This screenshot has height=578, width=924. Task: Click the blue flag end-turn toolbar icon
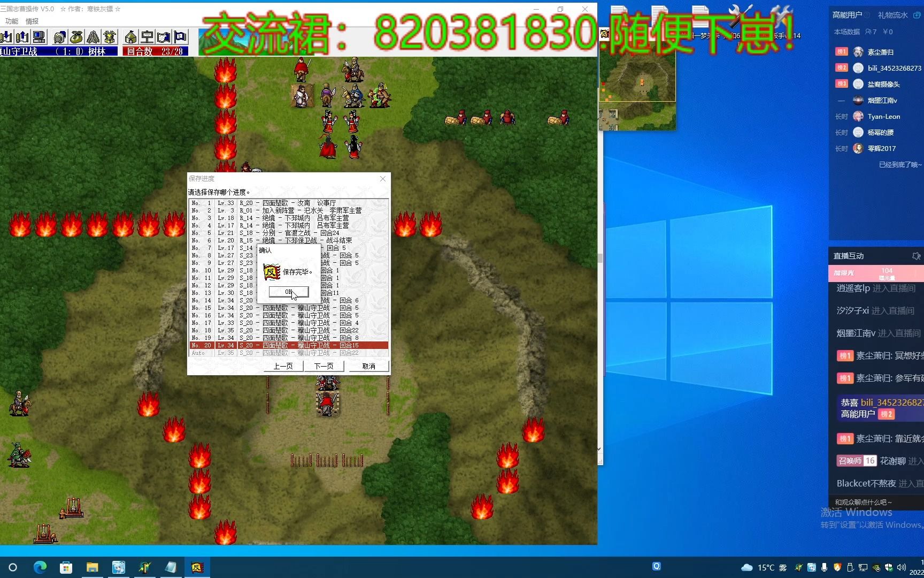180,37
